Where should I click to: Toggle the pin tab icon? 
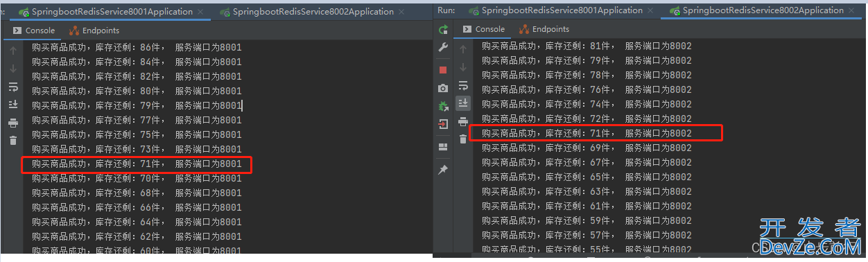443,169
